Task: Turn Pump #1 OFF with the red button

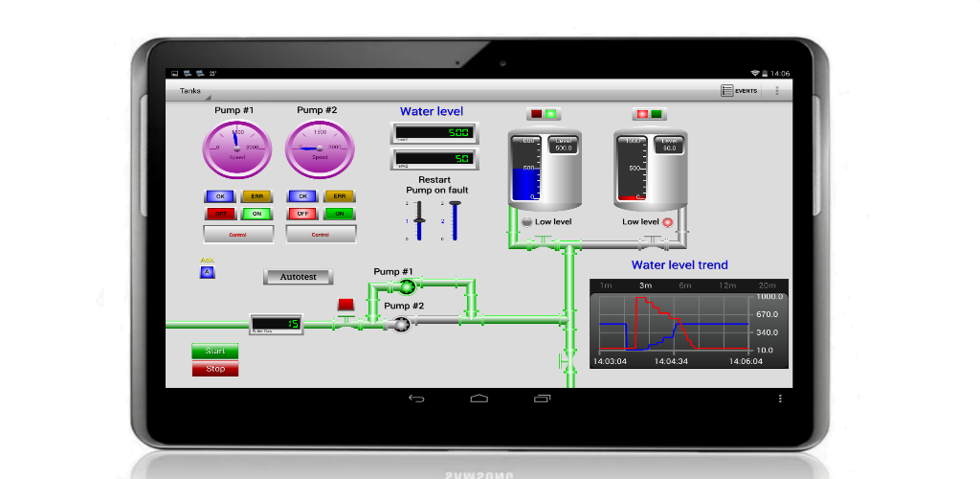Action: (220, 214)
